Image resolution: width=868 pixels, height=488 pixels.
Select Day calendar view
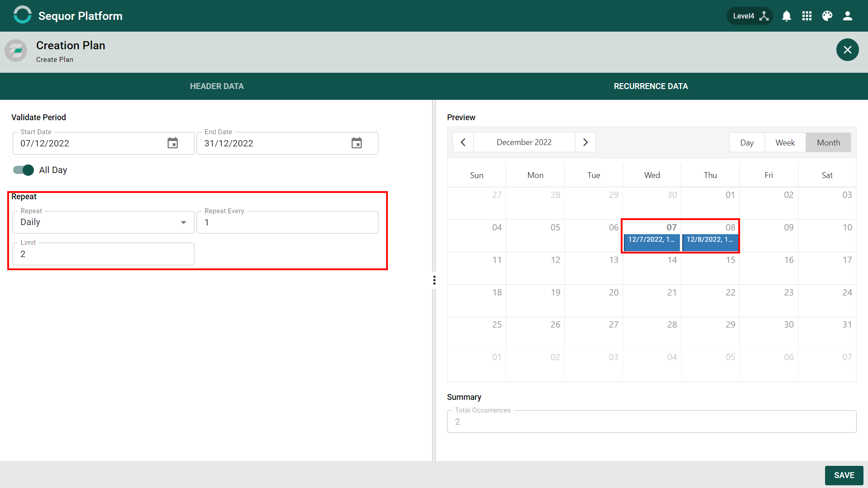pos(747,142)
